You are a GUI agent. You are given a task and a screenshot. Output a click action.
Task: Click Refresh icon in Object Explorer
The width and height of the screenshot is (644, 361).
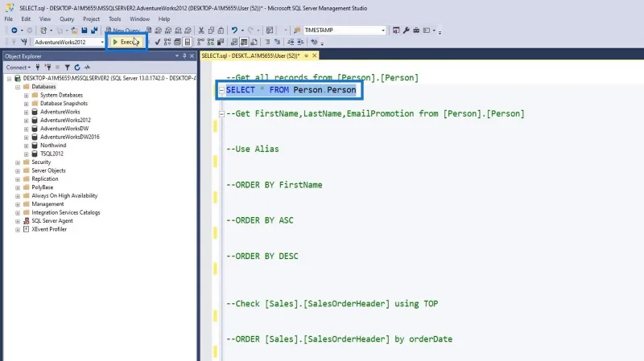pos(76,68)
